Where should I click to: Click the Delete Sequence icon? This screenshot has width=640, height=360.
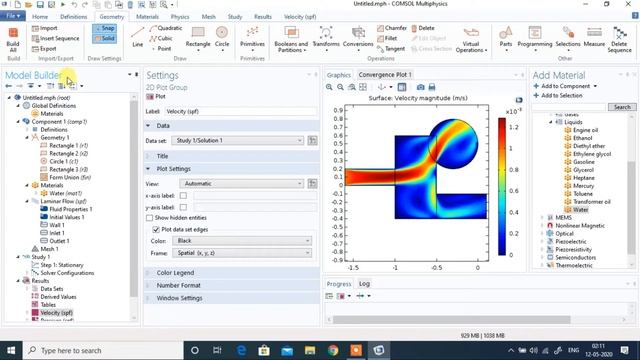point(619,39)
